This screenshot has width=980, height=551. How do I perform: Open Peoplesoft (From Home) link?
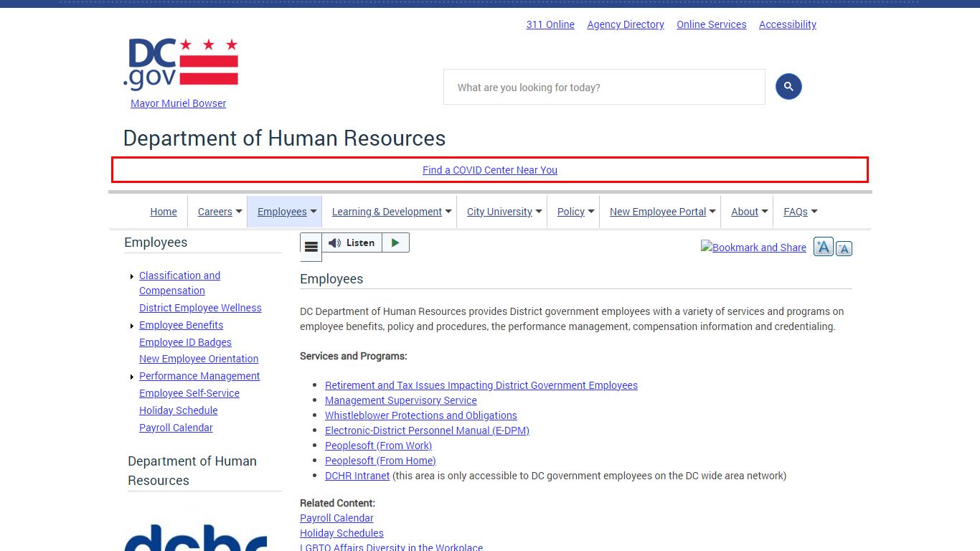380,461
